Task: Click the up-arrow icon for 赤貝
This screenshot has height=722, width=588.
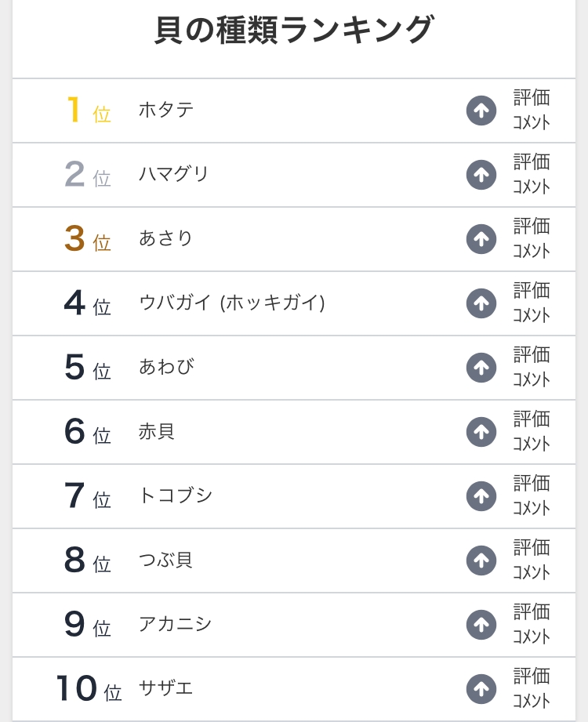Action: click(x=481, y=432)
